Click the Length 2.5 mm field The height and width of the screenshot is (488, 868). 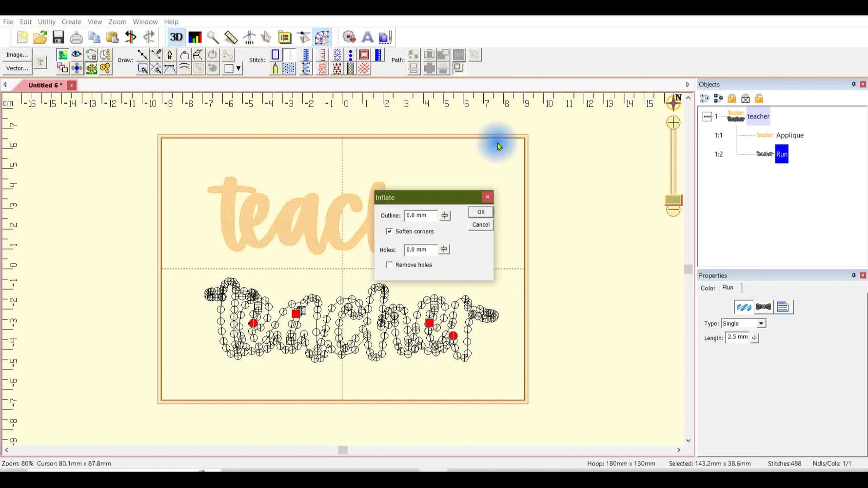pyautogui.click(x=737, y=337)
